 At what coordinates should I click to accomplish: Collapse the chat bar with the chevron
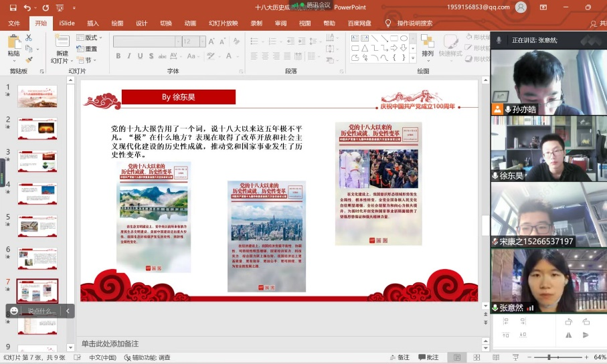coord(68,310)
